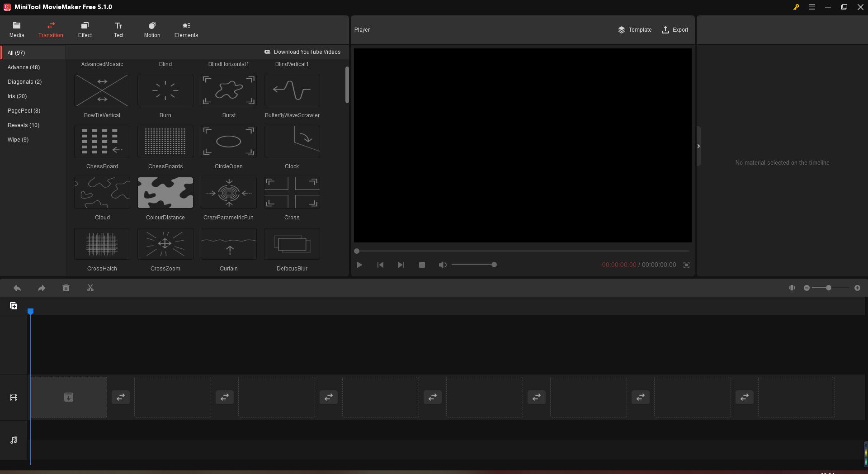The image size is (868, 474).
Task: Select the ChessBoard transition thumbnail
Action: point(102,142)
